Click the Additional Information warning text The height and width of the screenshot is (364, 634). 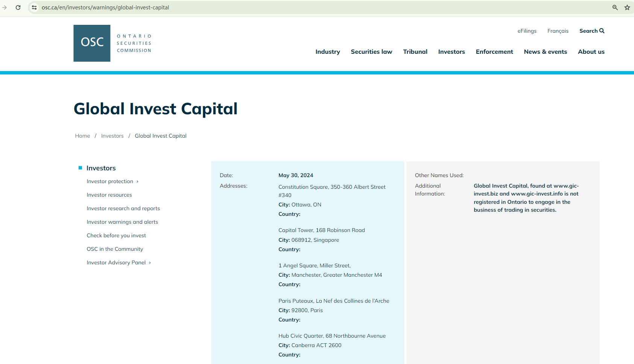[x=526, y=198]
